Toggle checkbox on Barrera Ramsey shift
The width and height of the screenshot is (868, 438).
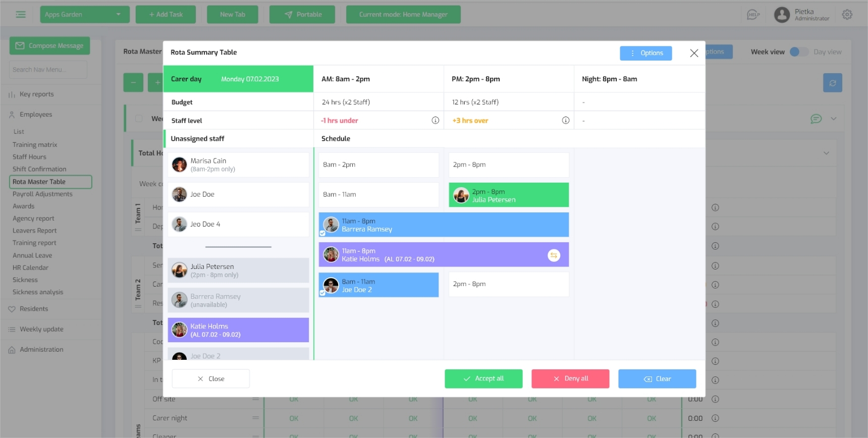pyautogui.click(x=322, y=233)
